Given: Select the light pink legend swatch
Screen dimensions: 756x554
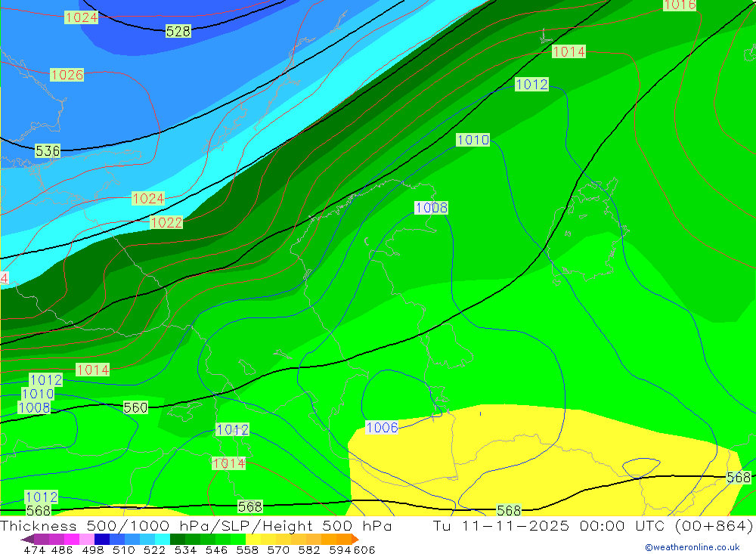Looking at the screenshot, I should (86, 539).
